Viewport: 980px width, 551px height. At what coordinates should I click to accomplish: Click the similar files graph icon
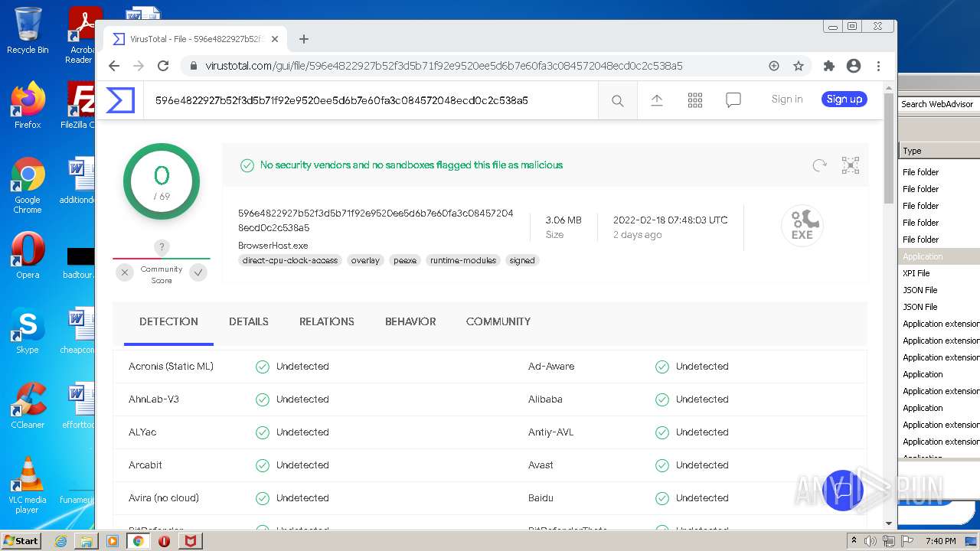point(851,165)
